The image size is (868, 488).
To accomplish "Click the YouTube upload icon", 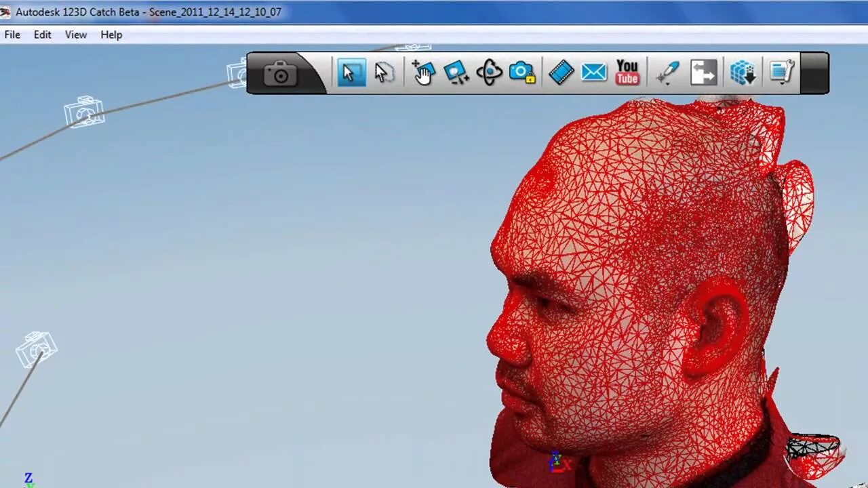I will point(627,73).
